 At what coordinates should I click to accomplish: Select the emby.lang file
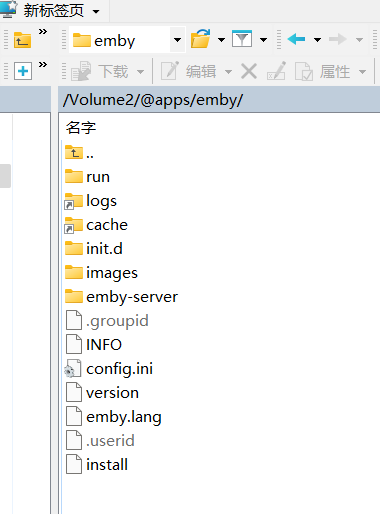pyautogui.click(x=113, y=417)
